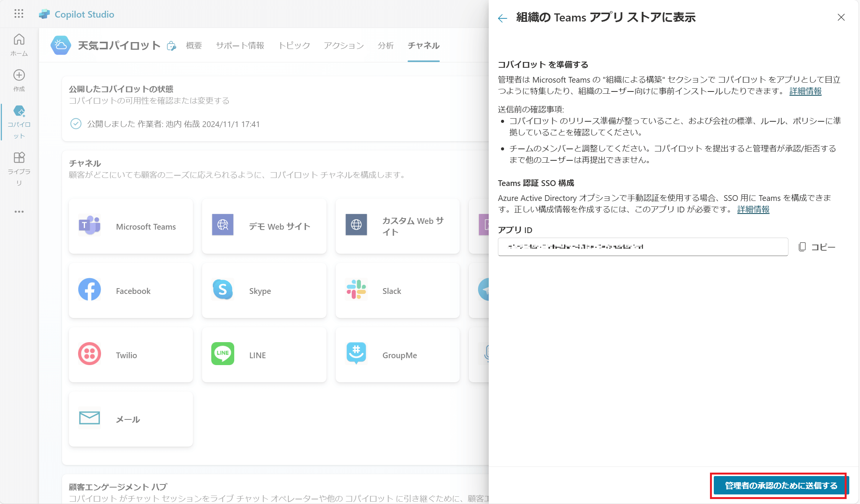Click the GroupMe card label
This screenshot has width=860, height=504.
pyautogui.click(x=400, y=355)
